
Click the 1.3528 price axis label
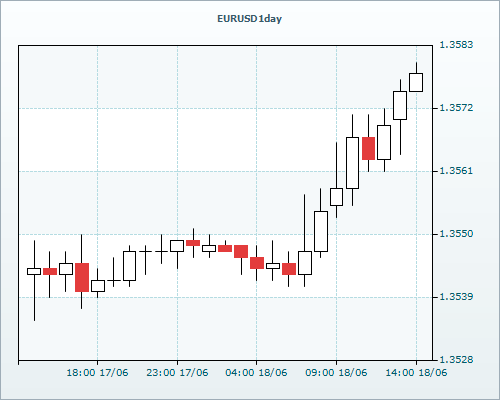456,360
